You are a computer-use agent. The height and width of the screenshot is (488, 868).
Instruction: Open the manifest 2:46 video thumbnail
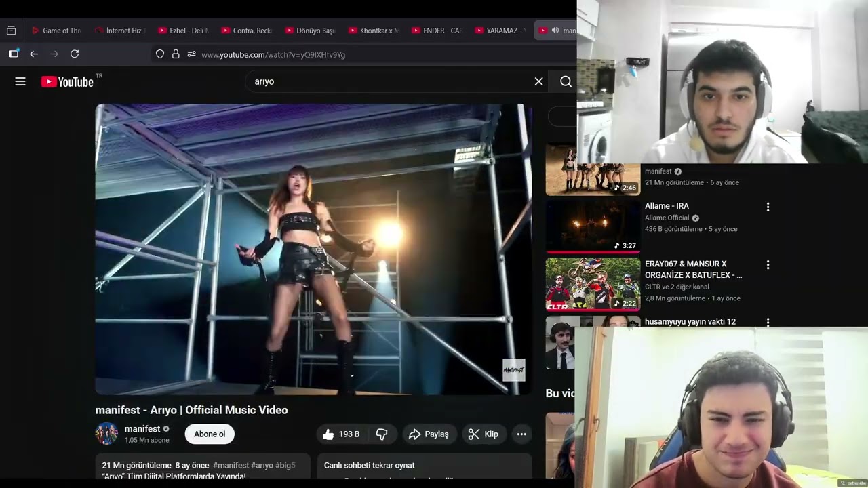pyautogui.click(x=593, y=171)
